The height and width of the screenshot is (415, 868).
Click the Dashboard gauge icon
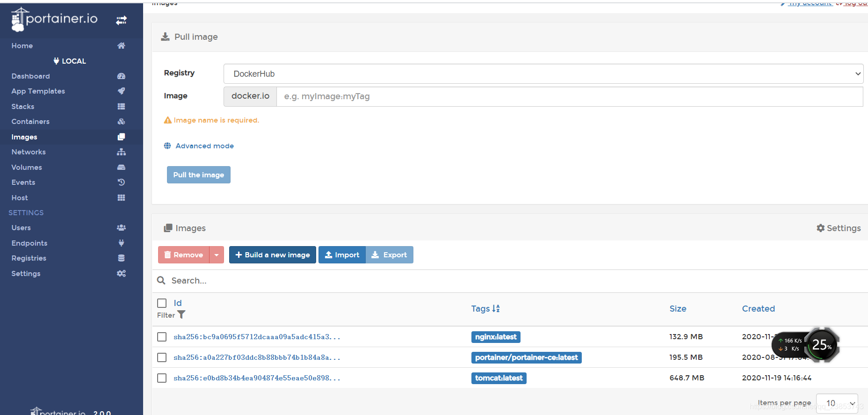[x=121, y=76]
